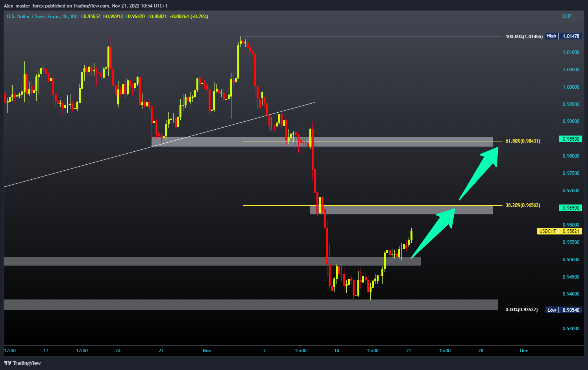The image size is (588, 370).
Task: Click the 24 date label on time axis
Action: 118,350
